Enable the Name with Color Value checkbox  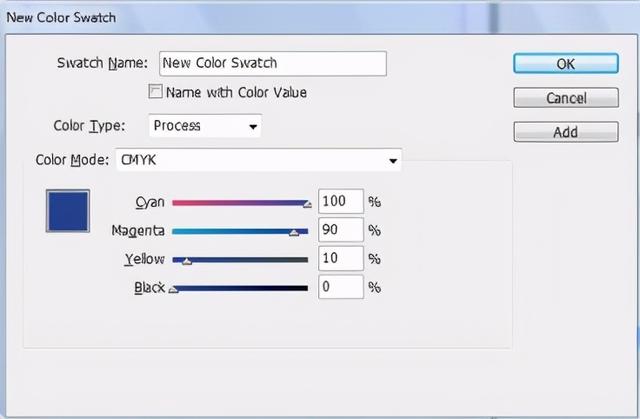tap(155, 91)
